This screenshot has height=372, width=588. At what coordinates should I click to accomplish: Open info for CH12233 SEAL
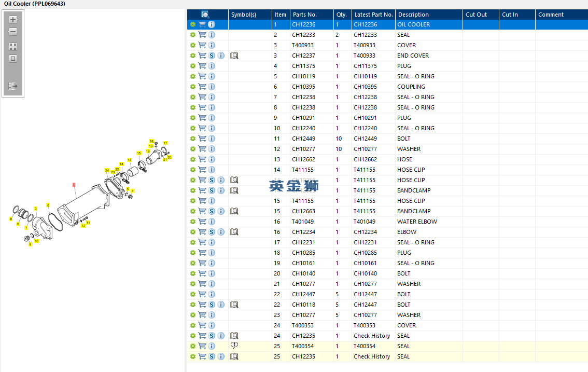tap(212, 35)
